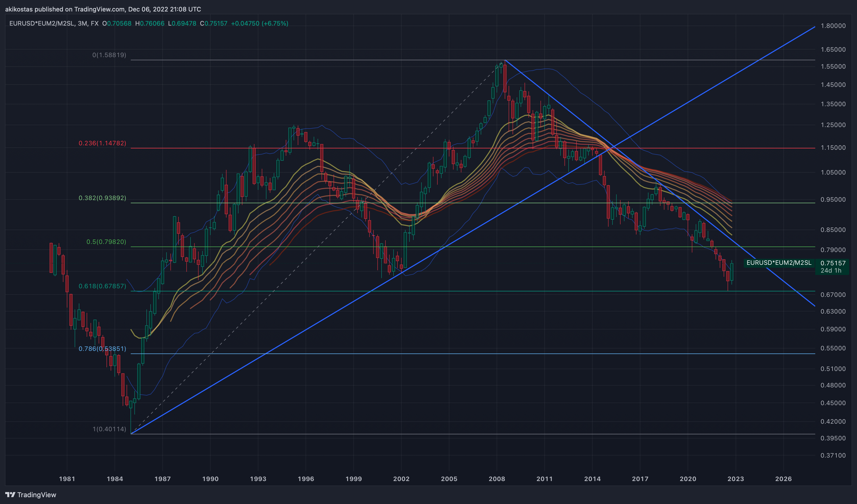Click the 2008 time axis label
Image resolution: width=857 pixels, height=504 pixels.
(x=497, y=479)
